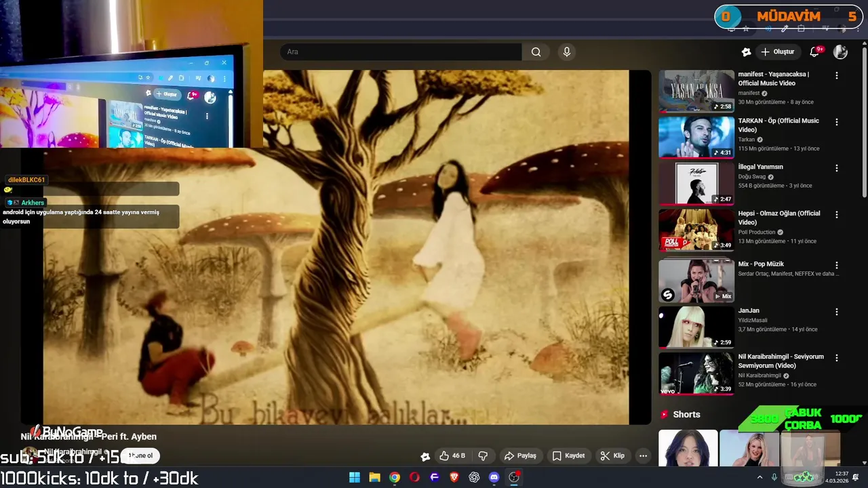Viewport: 868px width, 488px height.
Task: Open YouTube notifications bell
Action: [x=815, y=52]
